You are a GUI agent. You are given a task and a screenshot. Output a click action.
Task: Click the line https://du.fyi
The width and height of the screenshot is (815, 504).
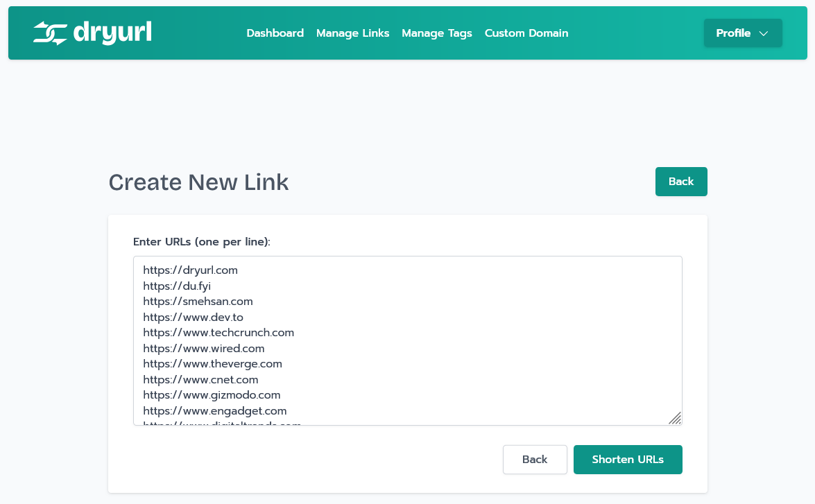tap(177, 286)
